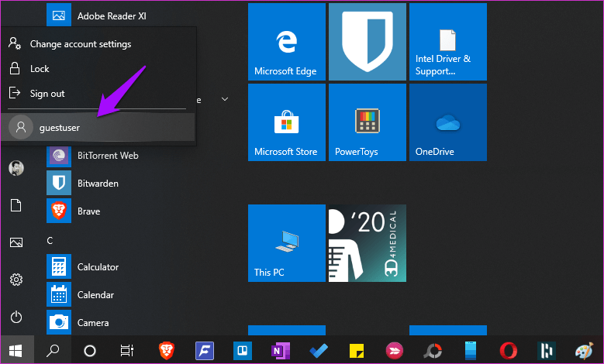Open the Microsoft Edge tile
This screenshot has height=364, width=604.
tap(287, 42)
